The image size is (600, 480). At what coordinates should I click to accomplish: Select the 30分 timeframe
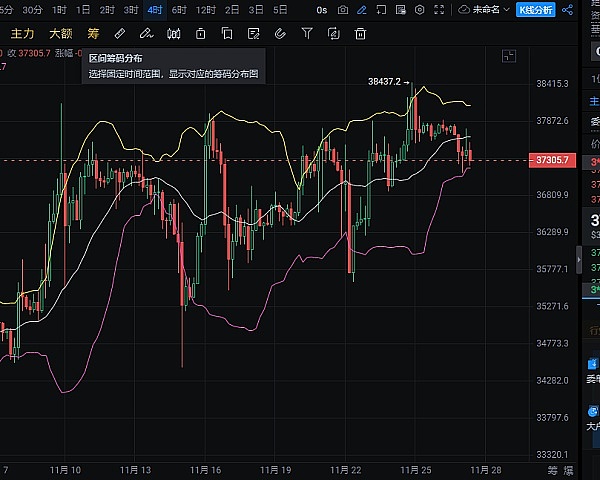(x=32, y=9)
